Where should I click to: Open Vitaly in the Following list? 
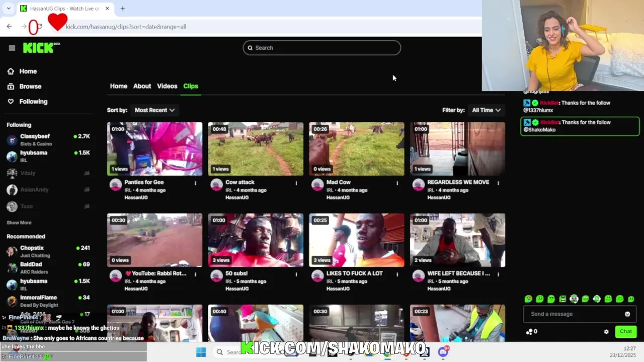pyautogui.click(x=48, y=173)
